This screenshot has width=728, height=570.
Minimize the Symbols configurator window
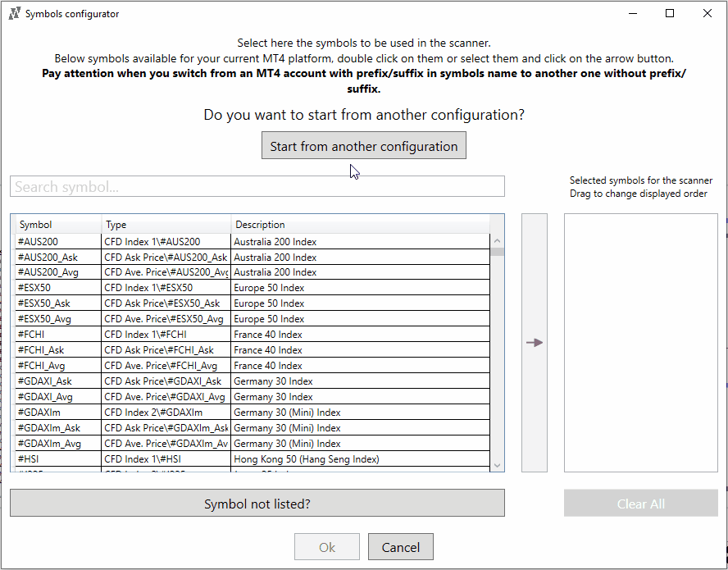click(633, 13)
